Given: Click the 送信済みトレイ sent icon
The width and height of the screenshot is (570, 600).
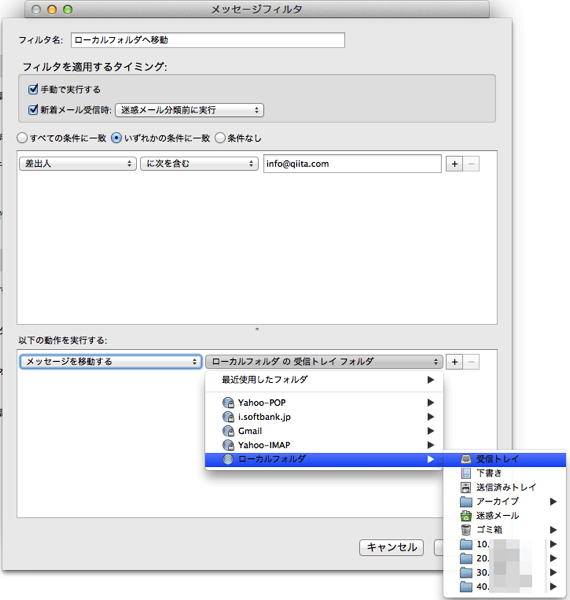Looking at the screenshot, I should (466, 487).
